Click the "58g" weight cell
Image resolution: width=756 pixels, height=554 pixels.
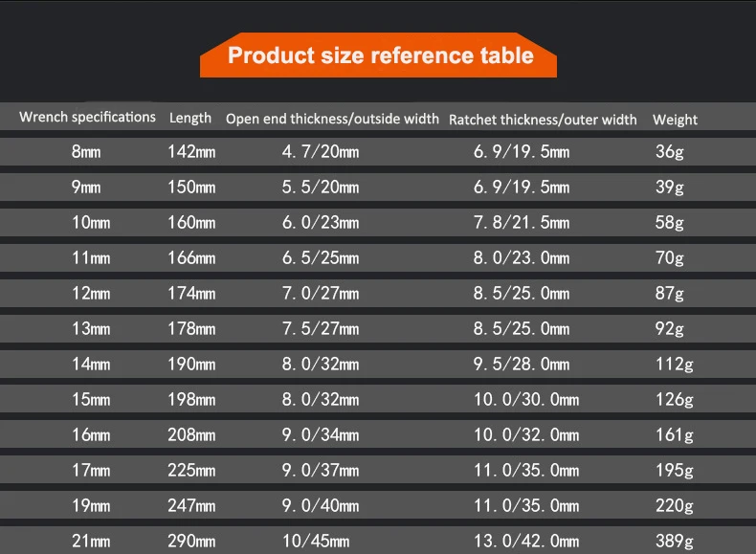tap(670, 223)
